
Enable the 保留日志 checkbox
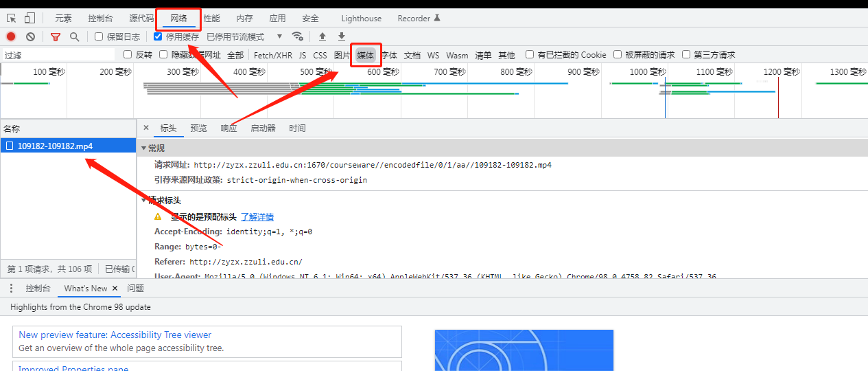[x=99, y=36]
